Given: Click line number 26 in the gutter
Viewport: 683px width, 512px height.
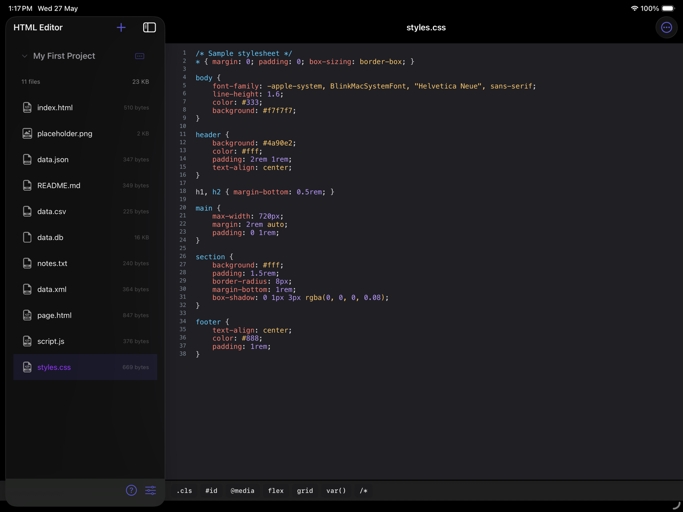Looking at the screenshot, I should click(183, 256).
